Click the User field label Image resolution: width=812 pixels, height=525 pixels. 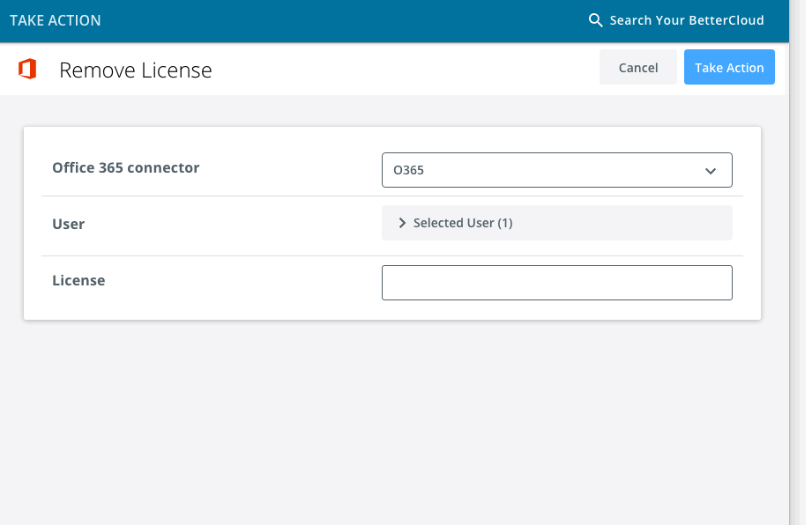click(x=69, y=224)
